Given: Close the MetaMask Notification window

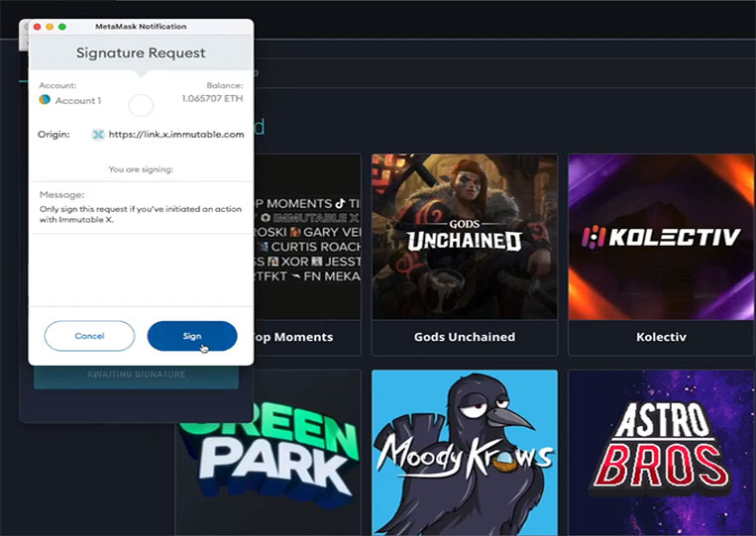Looking at the screenshot, I should tap(37, 27).
